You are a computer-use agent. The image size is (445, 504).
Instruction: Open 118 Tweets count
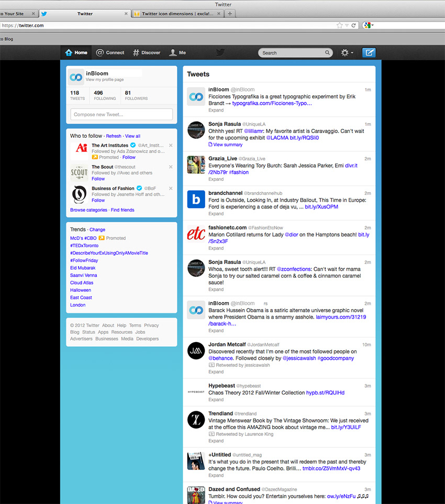point(77,95)
